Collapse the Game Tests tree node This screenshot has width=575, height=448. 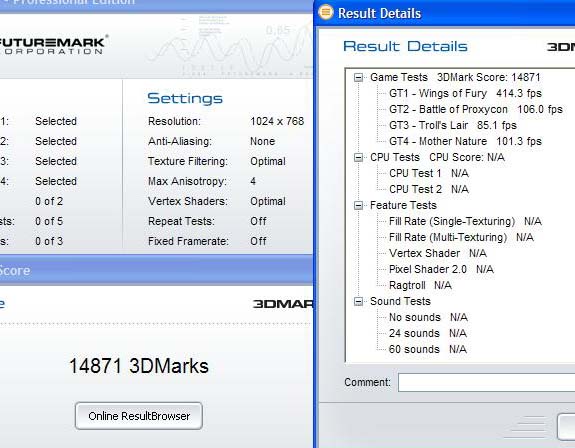(358, 77)
